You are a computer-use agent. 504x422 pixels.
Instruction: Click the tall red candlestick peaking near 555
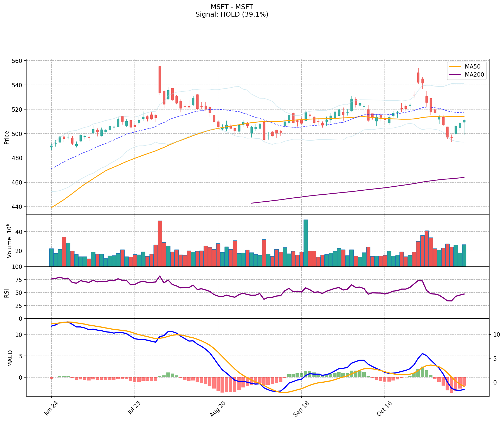(160, 80)
